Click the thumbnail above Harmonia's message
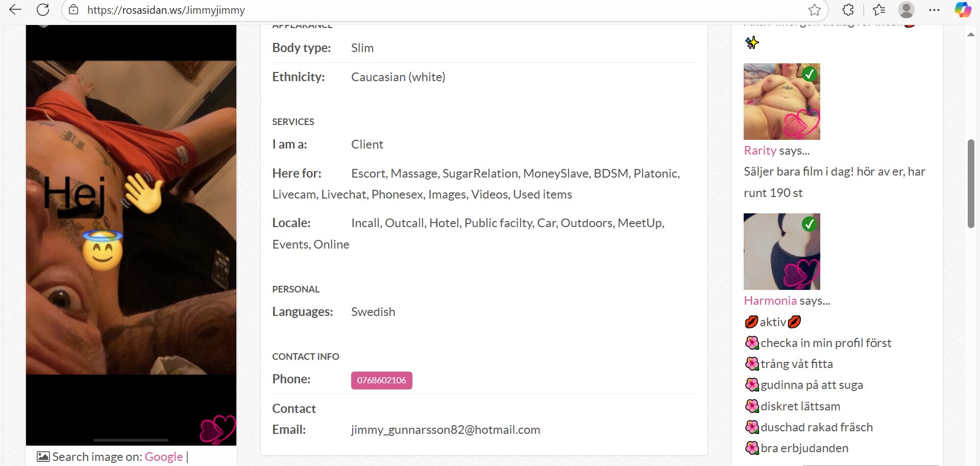The height and width of the screenshot is (466, 980). 781,252
